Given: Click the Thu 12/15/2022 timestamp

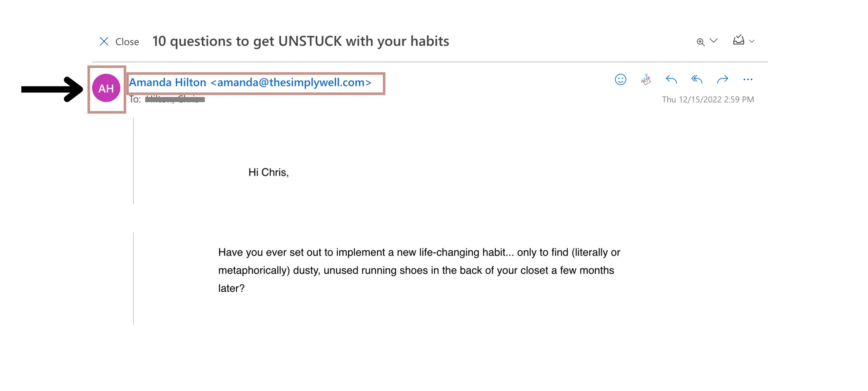Looking at the screenshot, I should (708, 100).
